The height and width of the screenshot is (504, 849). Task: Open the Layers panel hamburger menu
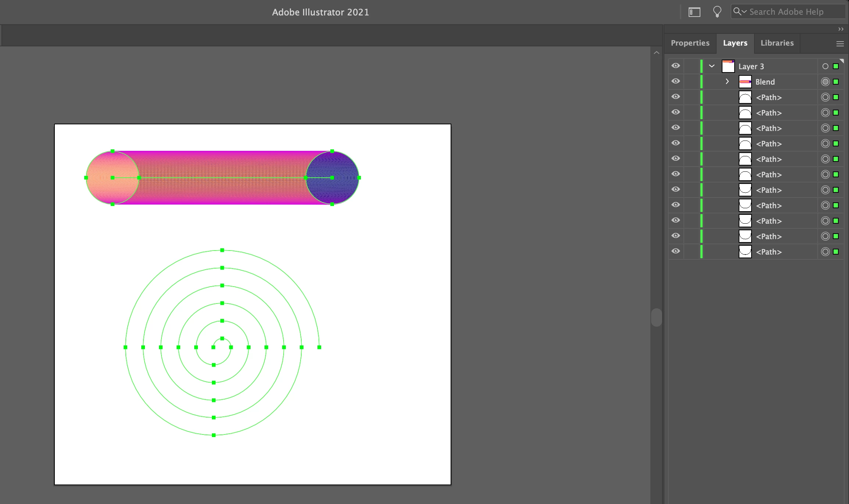click(x=840, y=44)
